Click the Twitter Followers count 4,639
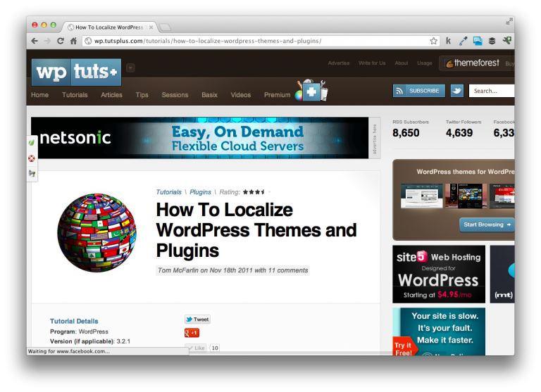This screenshot has height=392, width=541. point(459,133)
